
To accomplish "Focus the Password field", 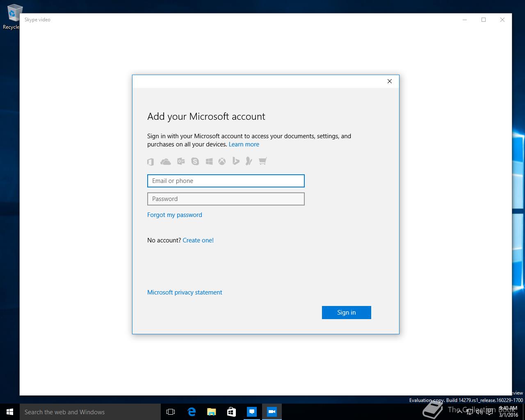I will tap(226, 199).
